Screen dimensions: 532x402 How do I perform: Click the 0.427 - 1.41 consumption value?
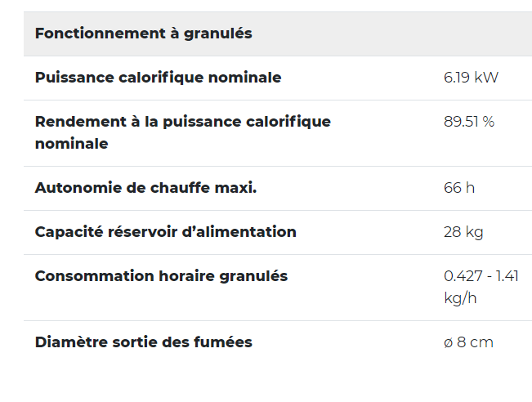[481, 276]
